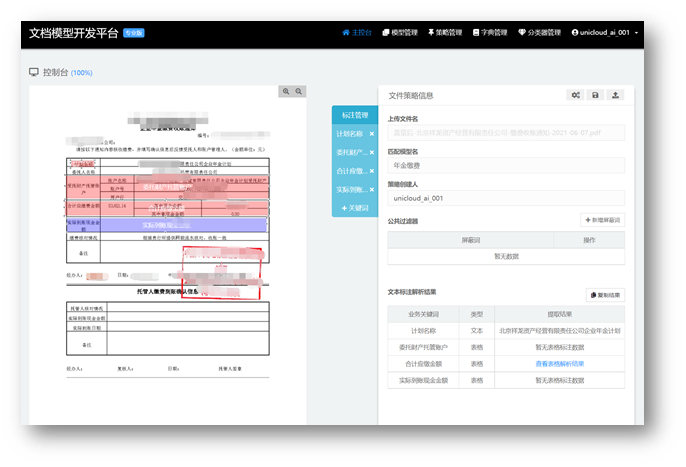
Task: Click the upload icon button
Action: coord(616,95)
